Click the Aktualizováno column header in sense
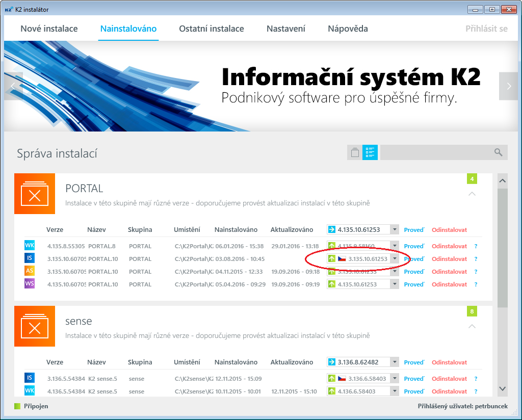This screenshot has width=522, height=420. (x=292, y=362)
